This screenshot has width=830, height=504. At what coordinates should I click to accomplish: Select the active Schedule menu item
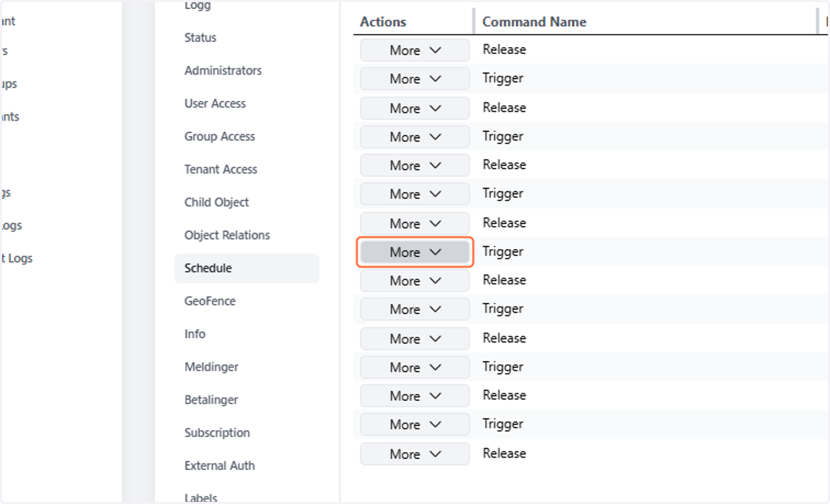(x=247, y=268)
